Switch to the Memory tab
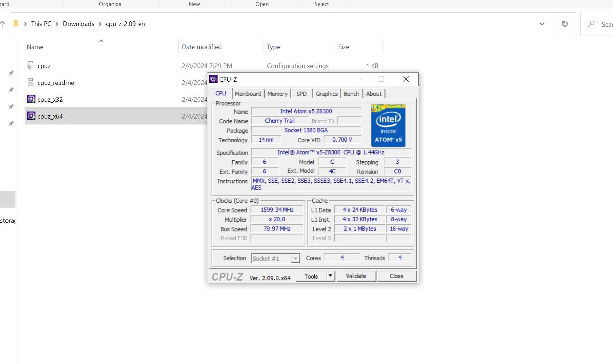 pyautogui.click(x=277, y=94)
